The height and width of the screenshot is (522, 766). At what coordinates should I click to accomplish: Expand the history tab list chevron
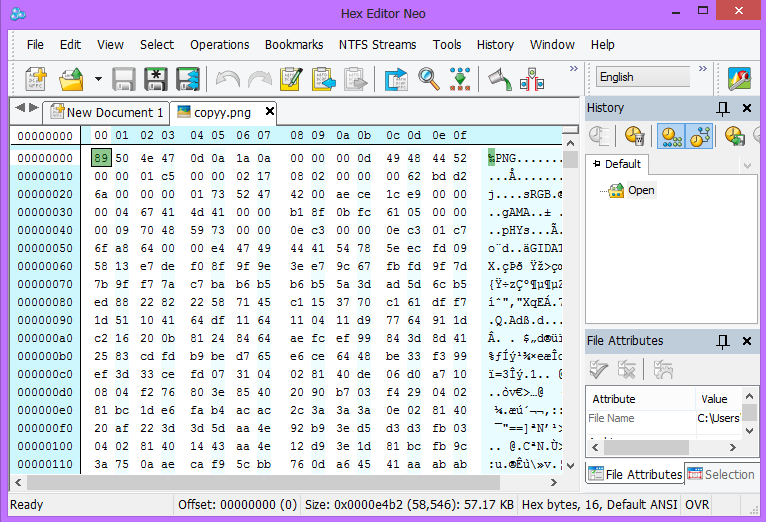[747, 166]
